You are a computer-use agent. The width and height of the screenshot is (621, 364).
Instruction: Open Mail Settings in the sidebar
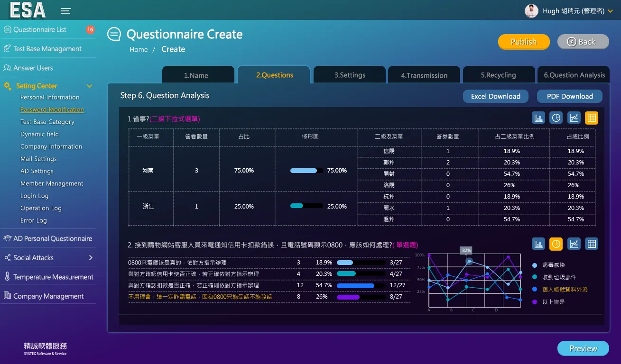point(38,159)
